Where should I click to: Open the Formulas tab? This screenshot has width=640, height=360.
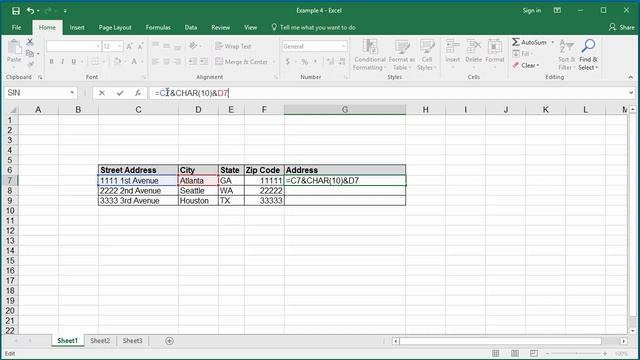click(x=158, y=27)
